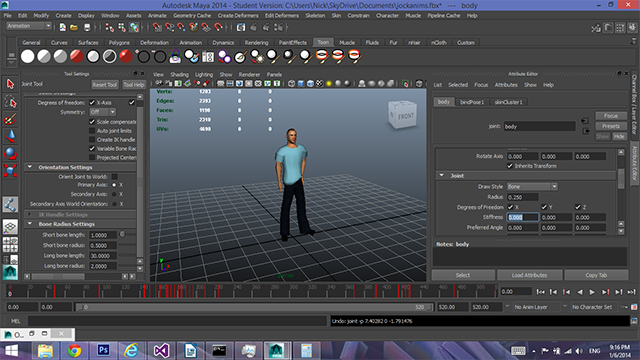Toggle Degrees of Freedom Y checkbox
The image size is (640, 360).
pyautogui.click(x=544, y=207)
